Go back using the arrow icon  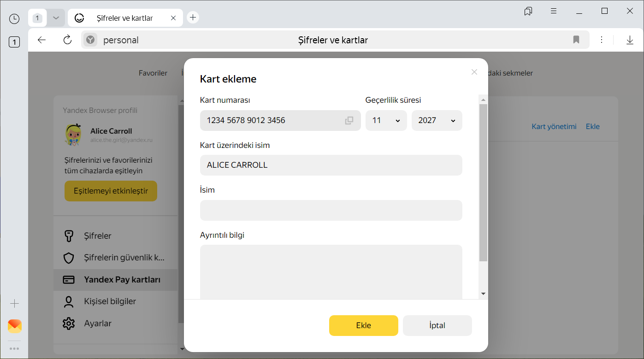[x=42, y=40]
